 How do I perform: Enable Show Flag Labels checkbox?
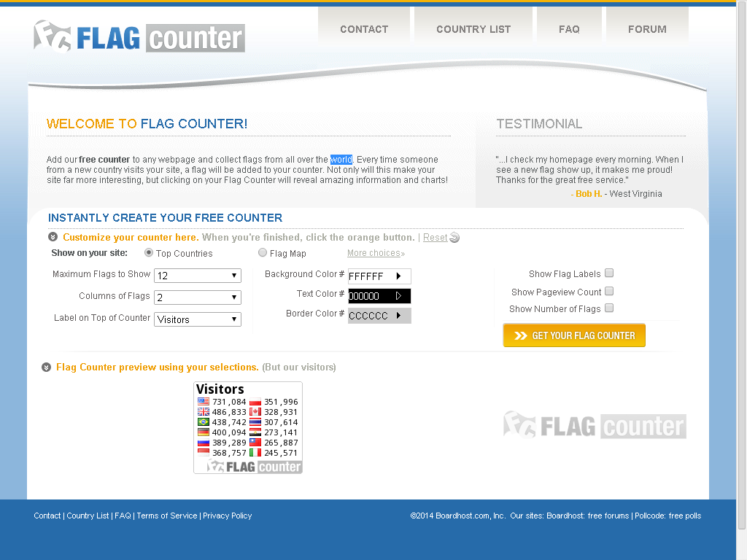point(609,273)
